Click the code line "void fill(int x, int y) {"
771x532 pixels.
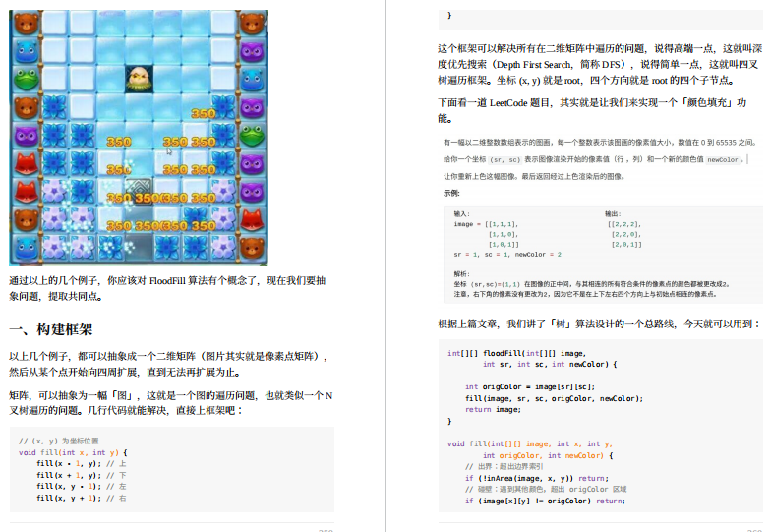[73, 452]
